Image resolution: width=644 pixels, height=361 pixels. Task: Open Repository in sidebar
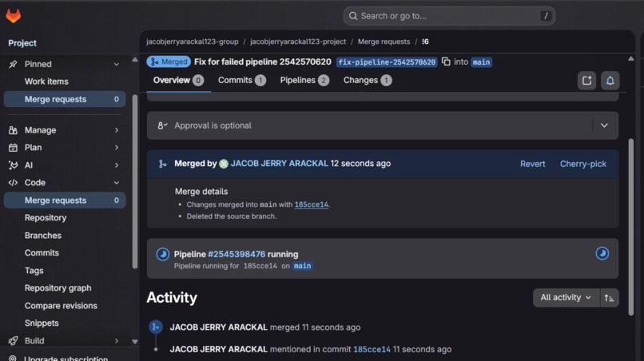46,218
